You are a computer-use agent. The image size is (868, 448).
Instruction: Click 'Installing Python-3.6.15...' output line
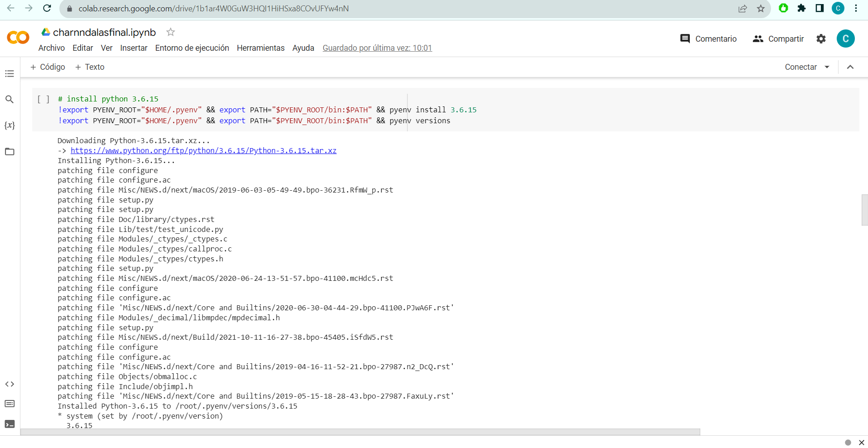(116, 160)
